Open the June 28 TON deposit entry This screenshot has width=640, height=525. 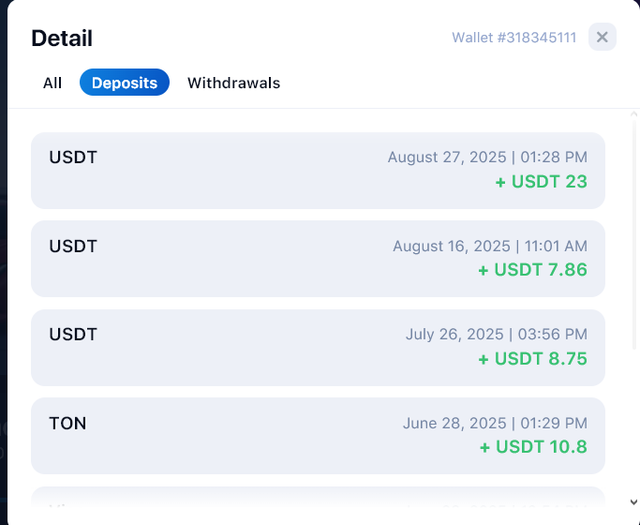click(318, 436)
